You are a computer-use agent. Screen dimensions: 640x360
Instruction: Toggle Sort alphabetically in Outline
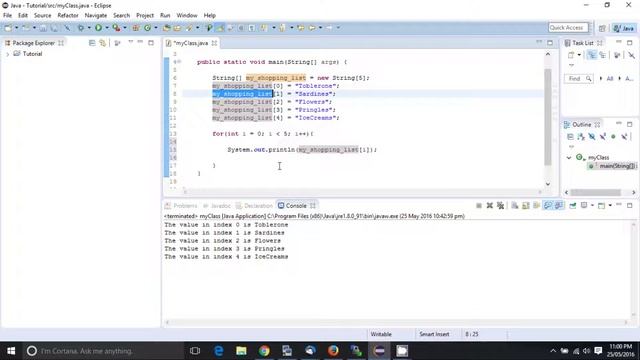[581, 137]
